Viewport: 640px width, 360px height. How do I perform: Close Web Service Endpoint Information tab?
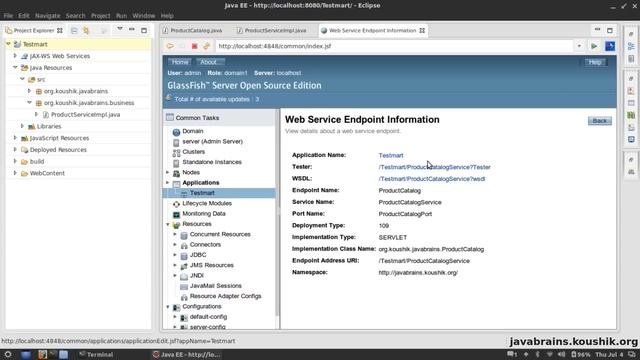[x=422, y=31]
